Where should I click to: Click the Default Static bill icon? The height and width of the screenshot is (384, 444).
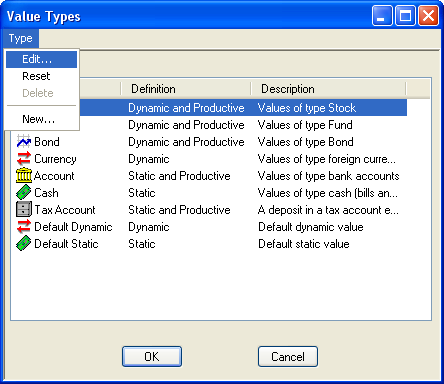[24, 244]
